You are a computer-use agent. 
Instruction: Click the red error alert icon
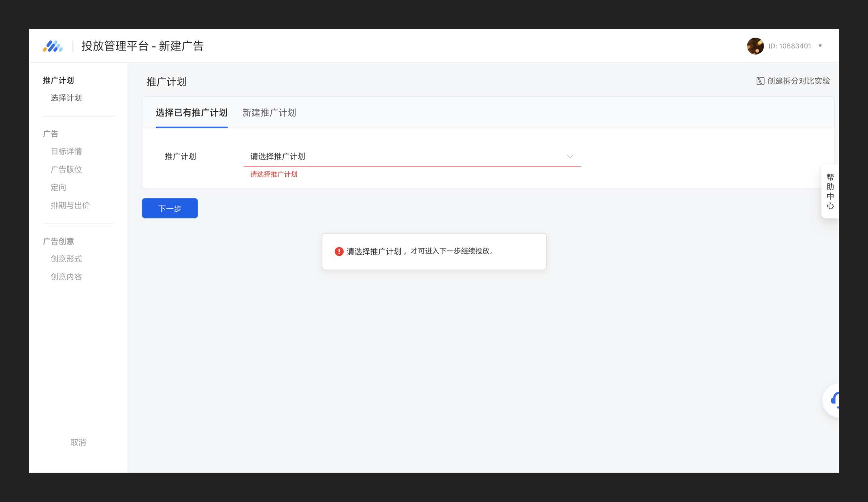tap(339, 251)
